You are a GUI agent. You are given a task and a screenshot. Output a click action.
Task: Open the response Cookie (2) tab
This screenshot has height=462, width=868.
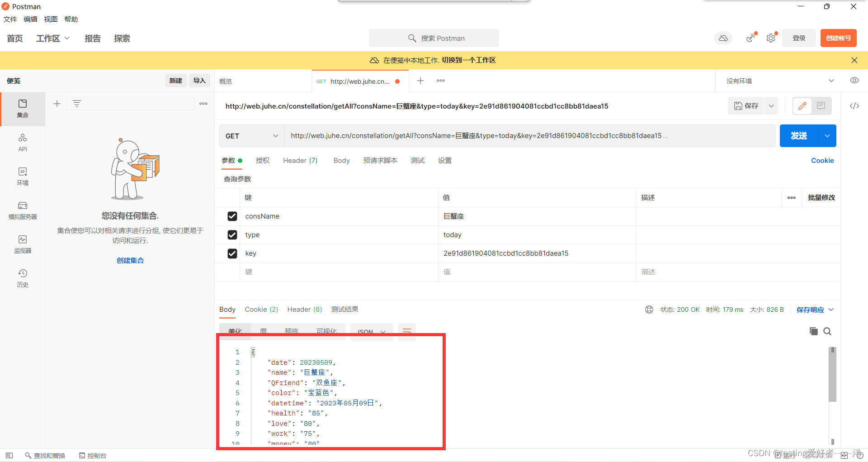point(261,310)
